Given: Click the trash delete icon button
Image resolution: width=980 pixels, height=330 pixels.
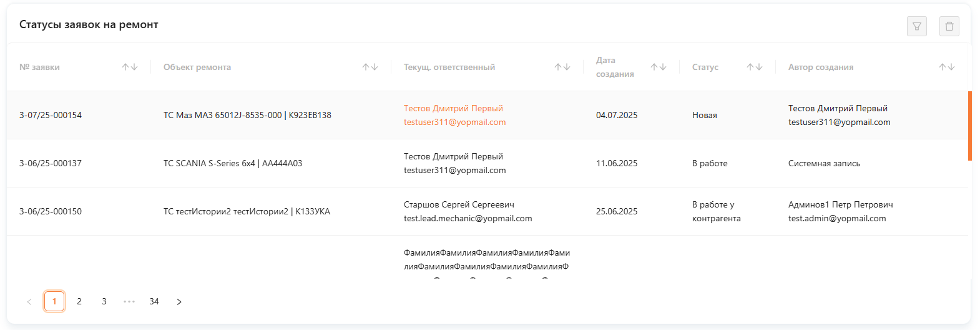Looking at the screenshot, I should point(949,26).
